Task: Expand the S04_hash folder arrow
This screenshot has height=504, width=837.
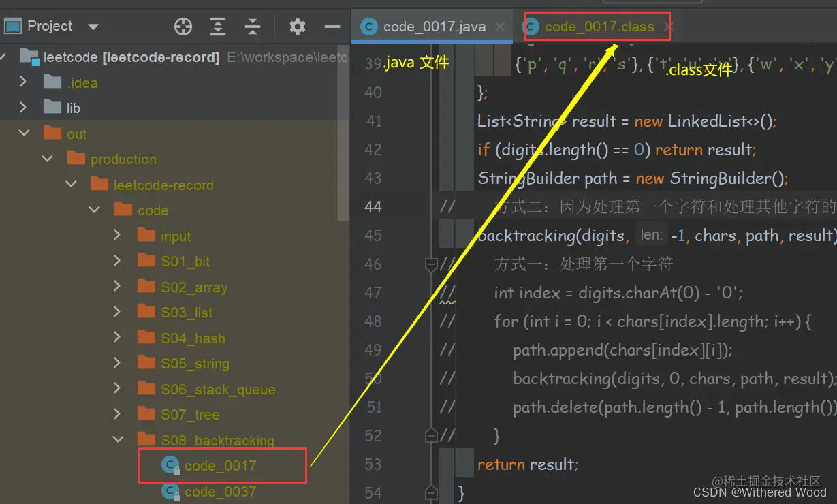Action: (117, 338)
